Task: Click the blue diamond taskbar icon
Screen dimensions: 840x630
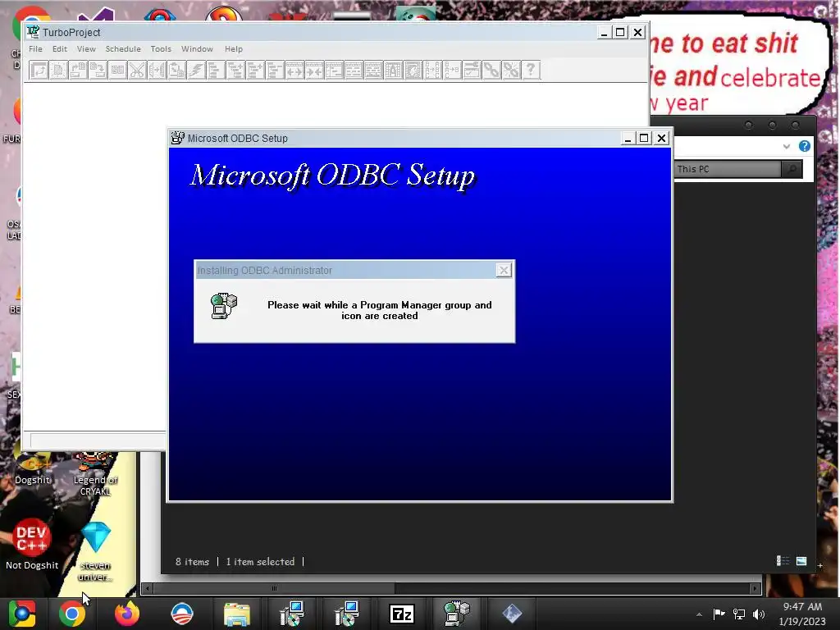Action: [x=512, y=614]
